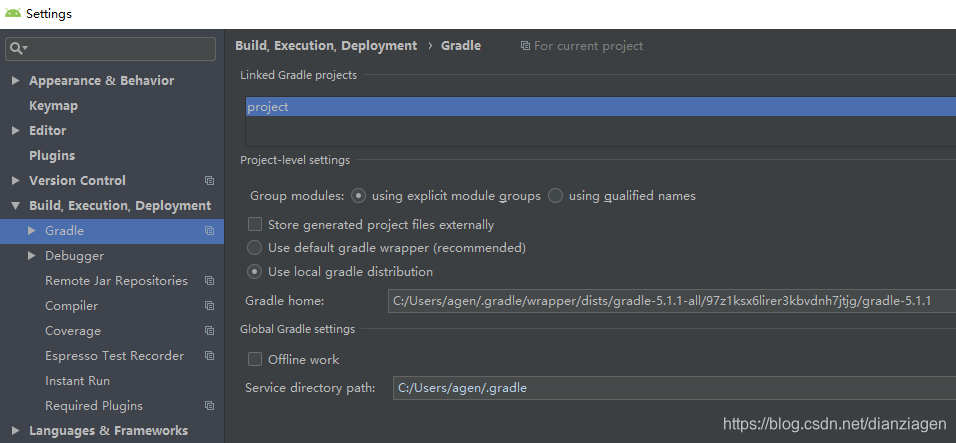Toggle the Offline work checkbox
The image size is (956, 443).
click(x=255, y=360)
